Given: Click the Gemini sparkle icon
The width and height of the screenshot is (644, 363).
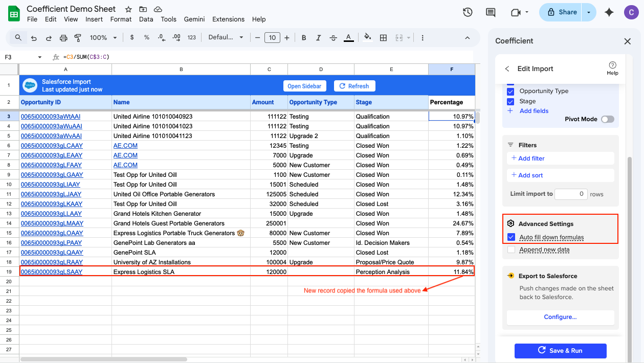Looking at the screenshot, I should click(609, 12).
